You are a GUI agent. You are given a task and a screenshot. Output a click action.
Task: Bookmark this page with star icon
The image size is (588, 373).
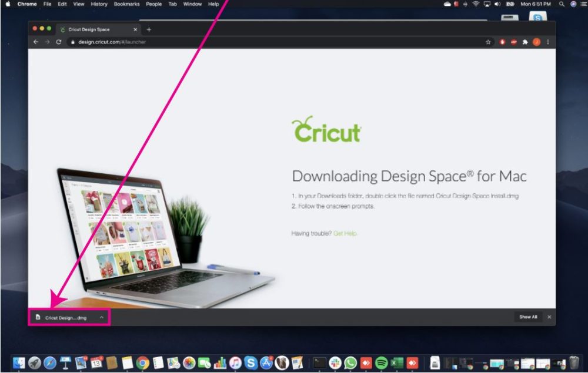tap(488, 42)
